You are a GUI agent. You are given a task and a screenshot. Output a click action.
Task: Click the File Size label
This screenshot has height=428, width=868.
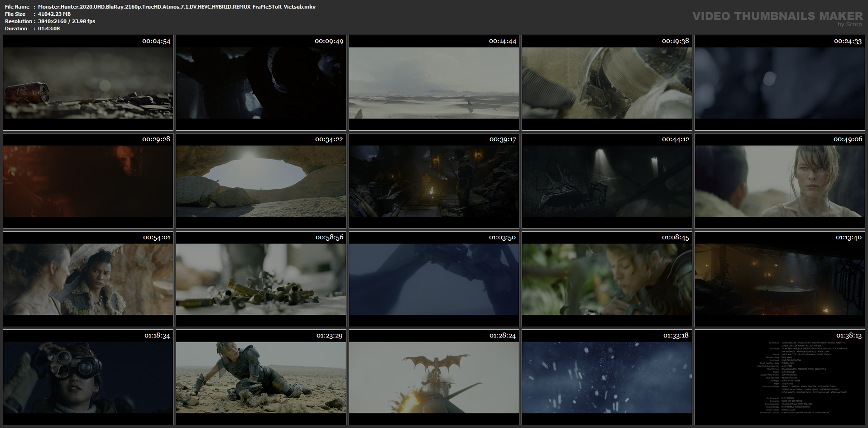[15, 14]
